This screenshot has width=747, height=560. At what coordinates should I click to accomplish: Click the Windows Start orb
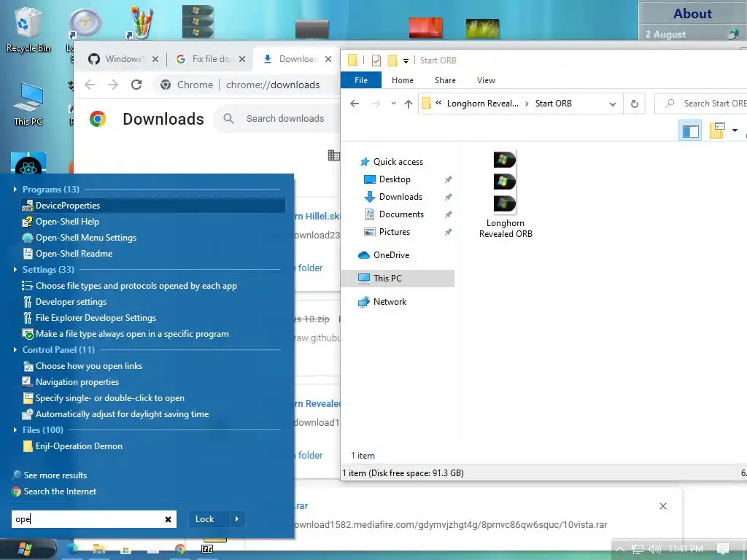25,549
